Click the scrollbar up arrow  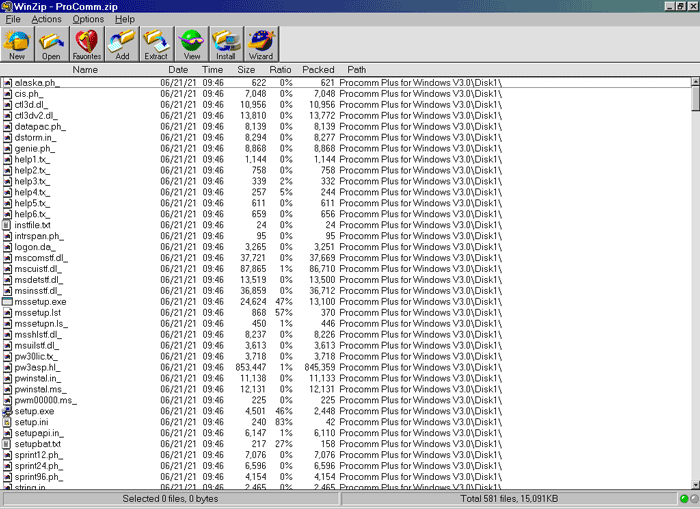(x=694, y=82)
